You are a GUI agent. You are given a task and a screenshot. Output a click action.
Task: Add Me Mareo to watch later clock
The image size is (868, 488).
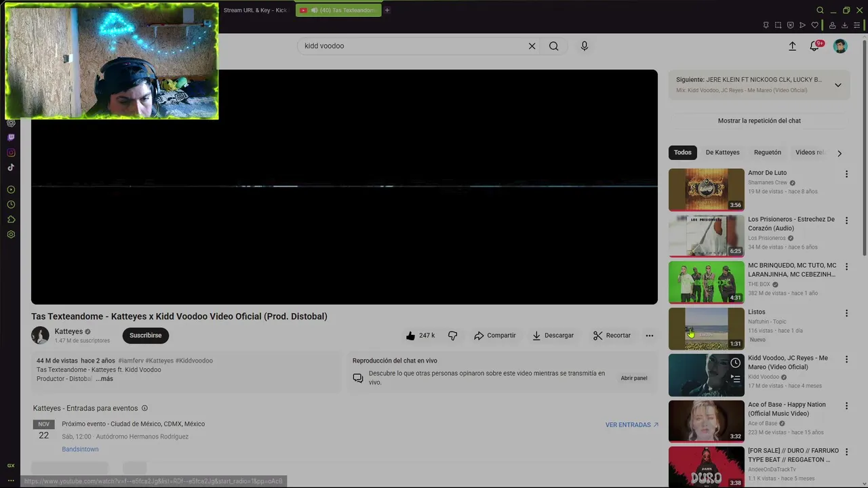click(735, 363)
